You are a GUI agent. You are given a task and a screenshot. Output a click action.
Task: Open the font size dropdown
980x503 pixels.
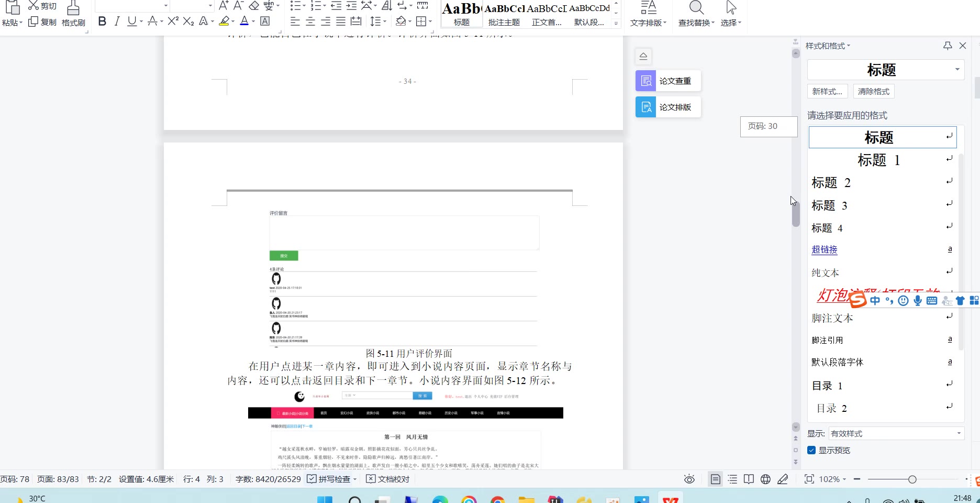pos(210,6)
